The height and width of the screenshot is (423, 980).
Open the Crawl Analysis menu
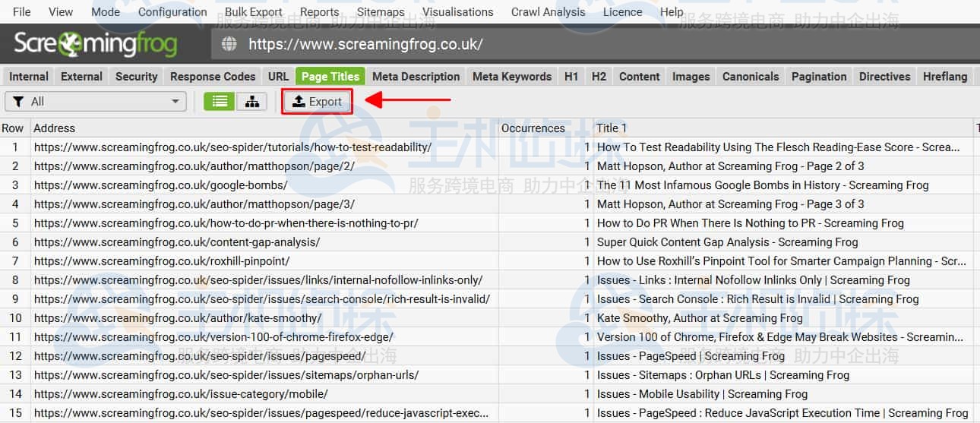[x=548, y=11]
